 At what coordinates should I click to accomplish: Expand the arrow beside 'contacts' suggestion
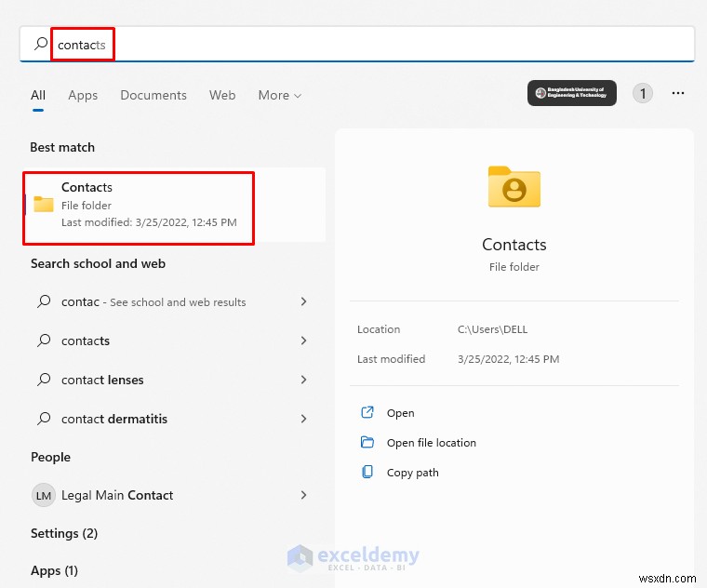[303, 341]
